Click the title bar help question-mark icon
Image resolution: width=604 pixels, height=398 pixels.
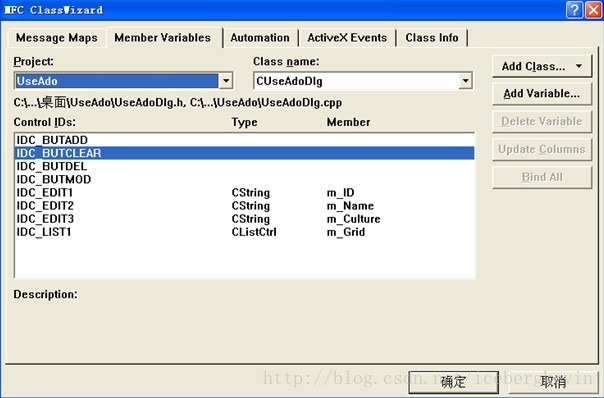(x=574, y=10)
